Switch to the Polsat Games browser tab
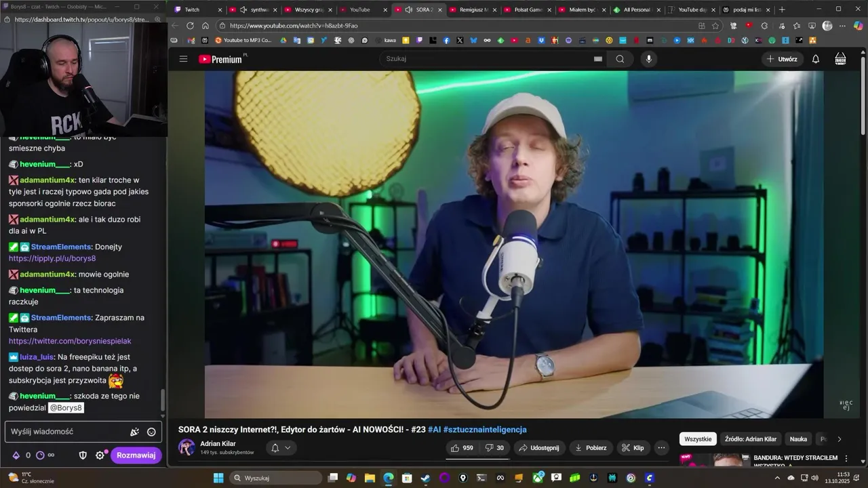 pyautogui.click(x=528, y=9)
